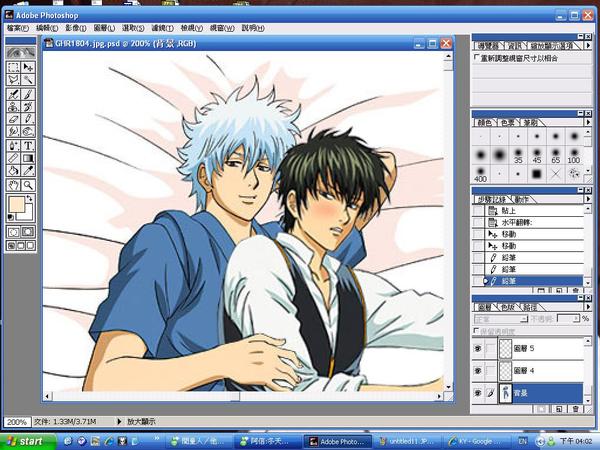Switch to 路徑 tab
The width and height of the screenshot is (600, 450).
pyautogui.click(x=530, y=307)
